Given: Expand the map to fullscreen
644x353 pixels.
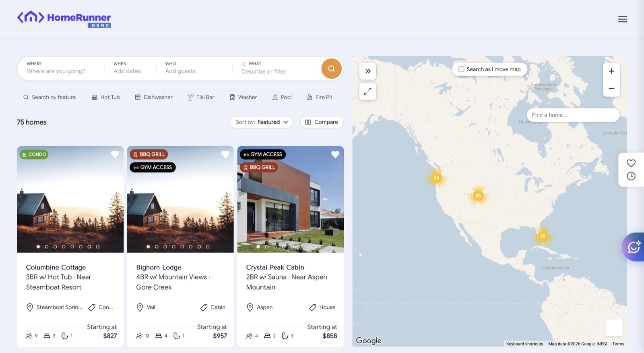Looking at the screenshot, I should click(x=367, y=92).
